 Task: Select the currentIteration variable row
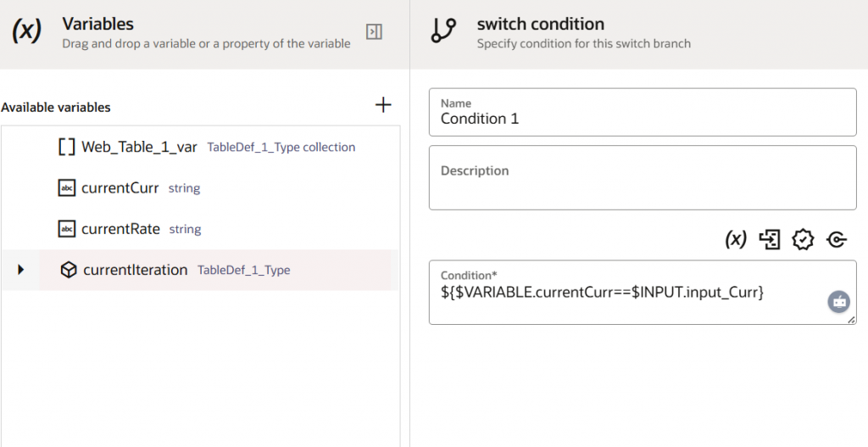135,270
